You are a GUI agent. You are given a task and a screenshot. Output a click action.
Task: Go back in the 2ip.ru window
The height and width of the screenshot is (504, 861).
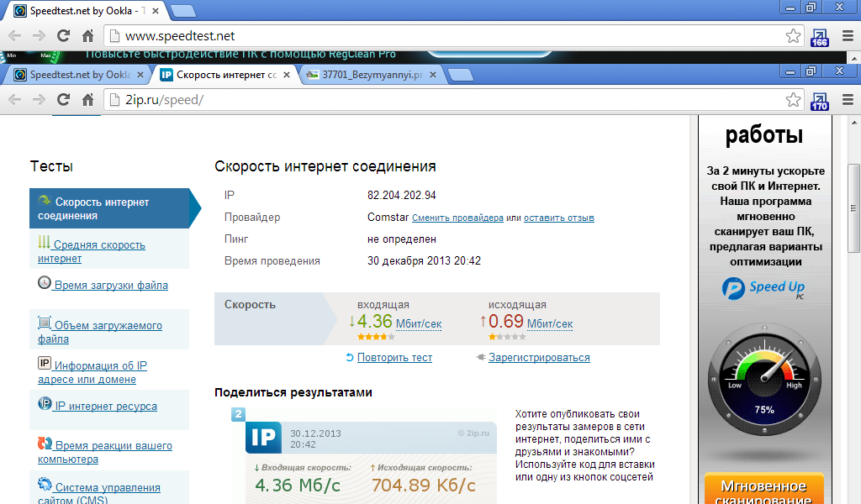pos(15,100)
